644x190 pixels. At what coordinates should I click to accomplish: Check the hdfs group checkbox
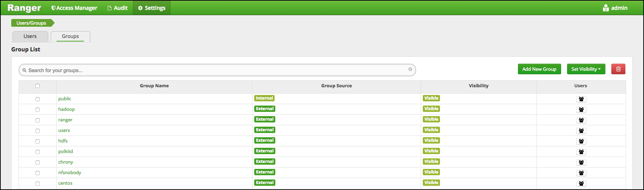pos(38,141)
